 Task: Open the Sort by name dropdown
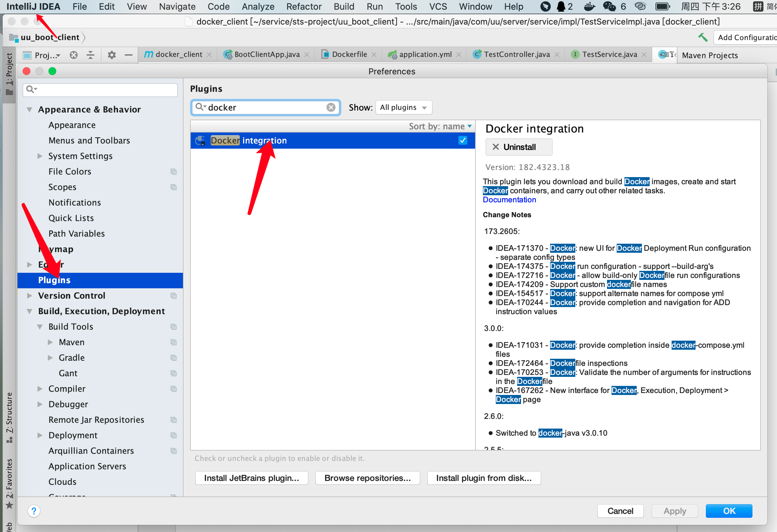coord(440,126)
